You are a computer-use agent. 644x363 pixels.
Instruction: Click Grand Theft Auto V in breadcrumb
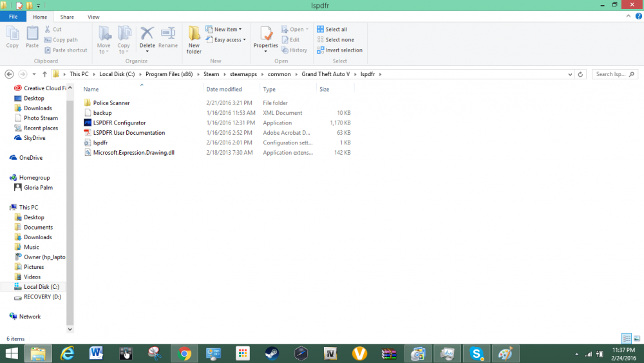[326, 74]
